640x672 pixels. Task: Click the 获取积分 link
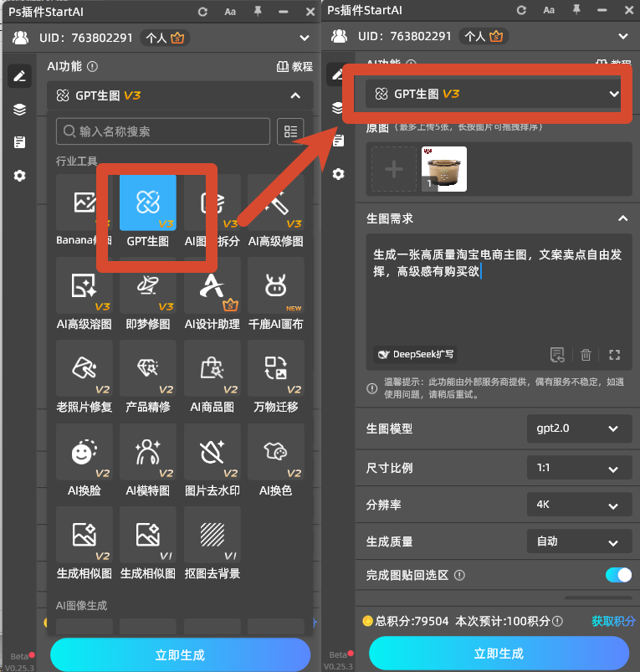613,621
